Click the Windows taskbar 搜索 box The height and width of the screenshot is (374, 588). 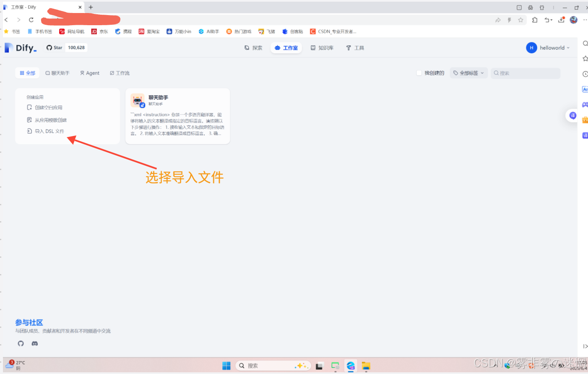pos(273,366)
